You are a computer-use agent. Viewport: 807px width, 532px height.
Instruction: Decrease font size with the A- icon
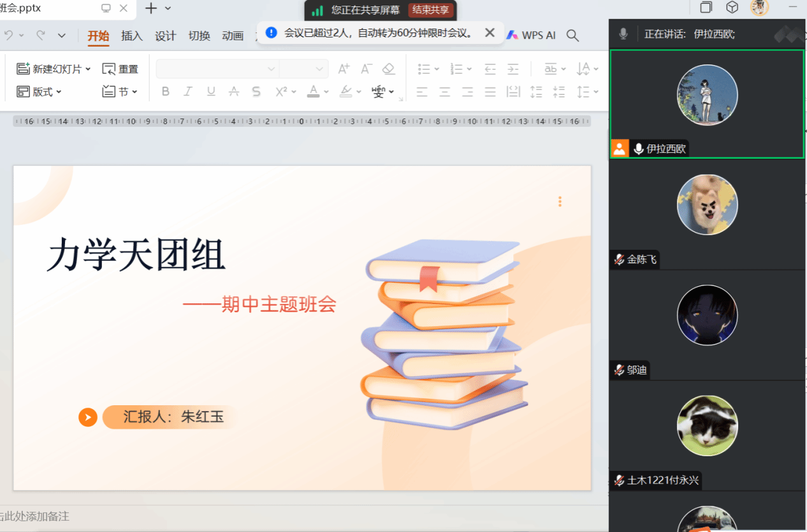click(367, 69)
